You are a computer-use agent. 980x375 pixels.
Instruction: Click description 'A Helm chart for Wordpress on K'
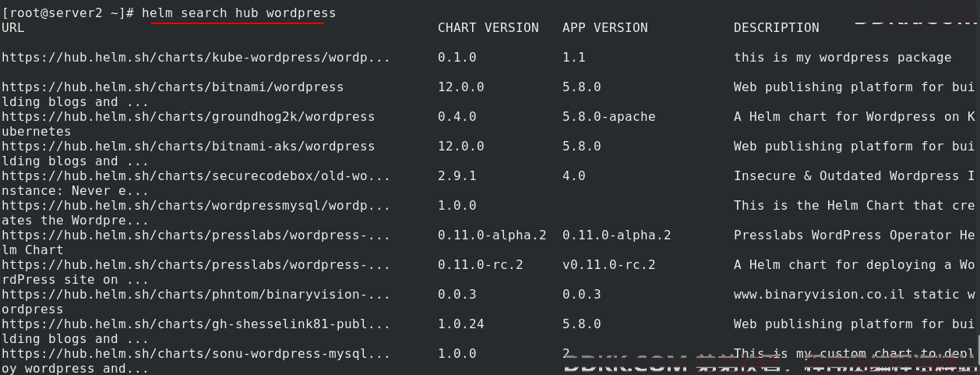855,116
